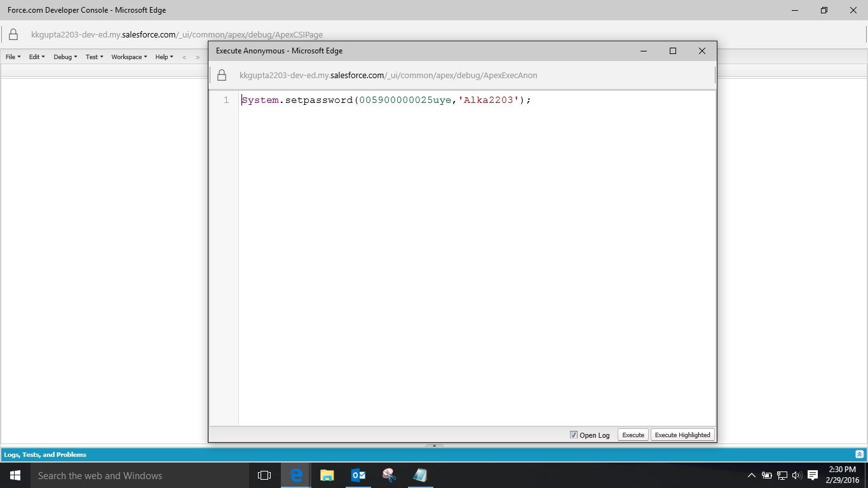Click the Windows taskbar search box
This screenshot has height=488, width=868.
coord(140,475)
